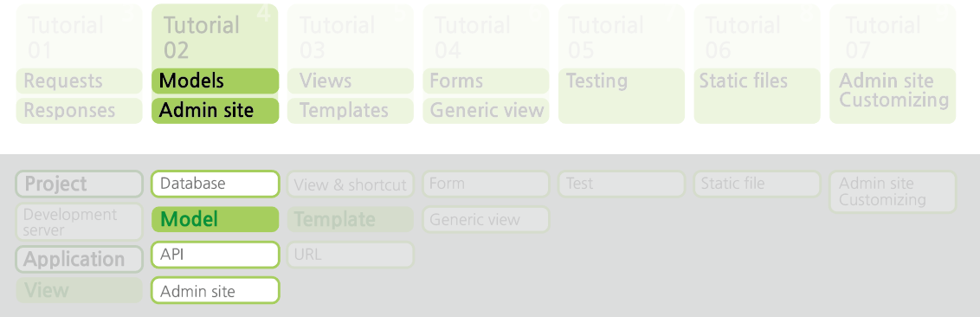Click the faded Templates topic
The height and width of the screenshot is (317, 980).
coord(350,111)
